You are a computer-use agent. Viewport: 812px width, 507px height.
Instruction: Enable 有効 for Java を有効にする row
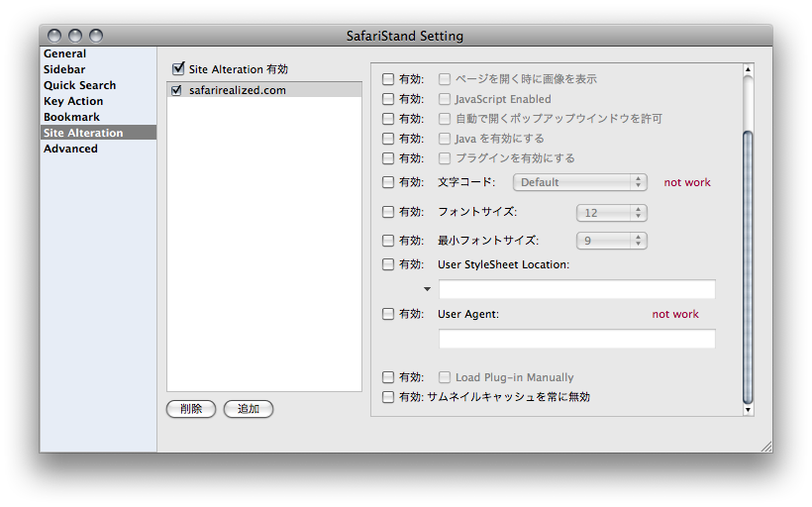[388, 139]
